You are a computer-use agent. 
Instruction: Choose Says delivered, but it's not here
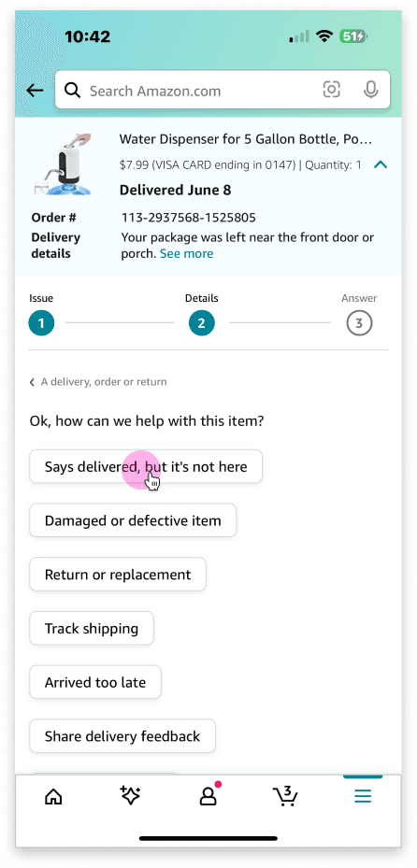point(146,466)
